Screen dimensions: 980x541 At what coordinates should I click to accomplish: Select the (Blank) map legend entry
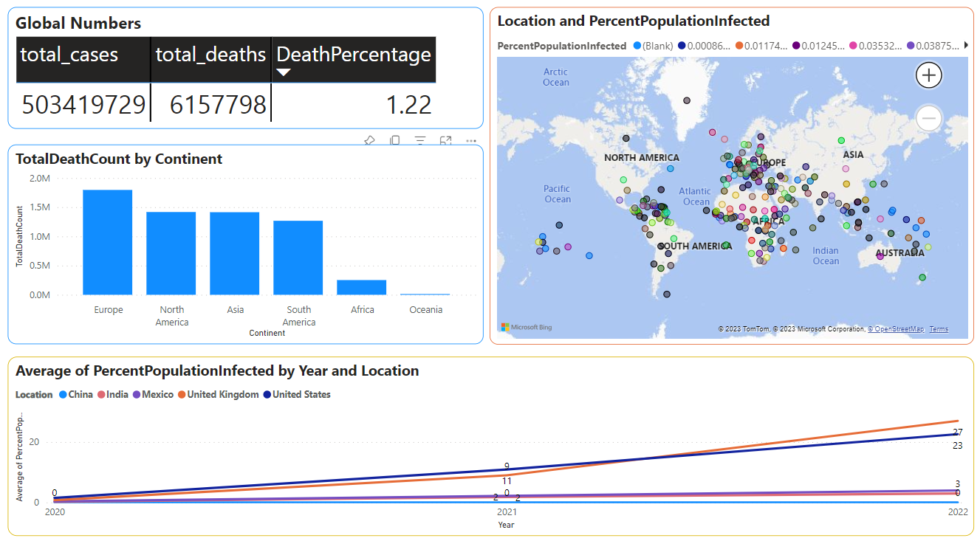point(653,46)
